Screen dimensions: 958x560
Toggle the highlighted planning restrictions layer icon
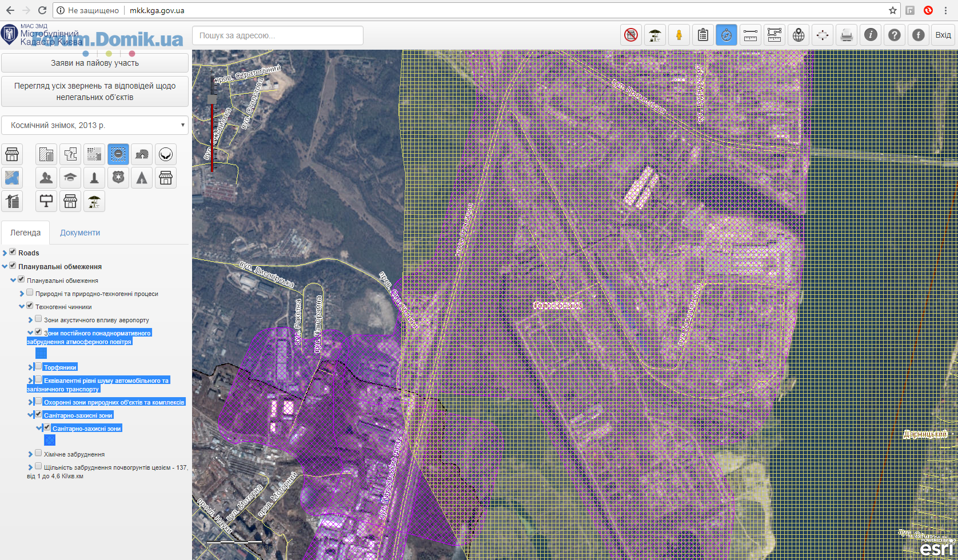(x=118, y=154)
